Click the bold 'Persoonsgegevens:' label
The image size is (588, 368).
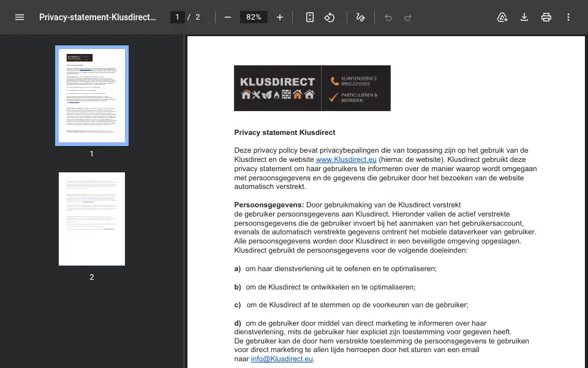(269, 205)
